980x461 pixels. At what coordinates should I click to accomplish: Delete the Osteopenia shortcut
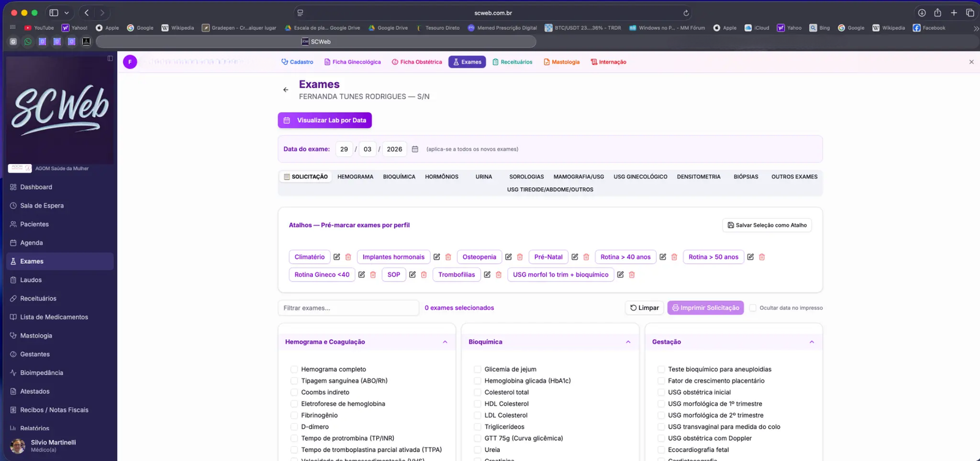pos(520,257)
